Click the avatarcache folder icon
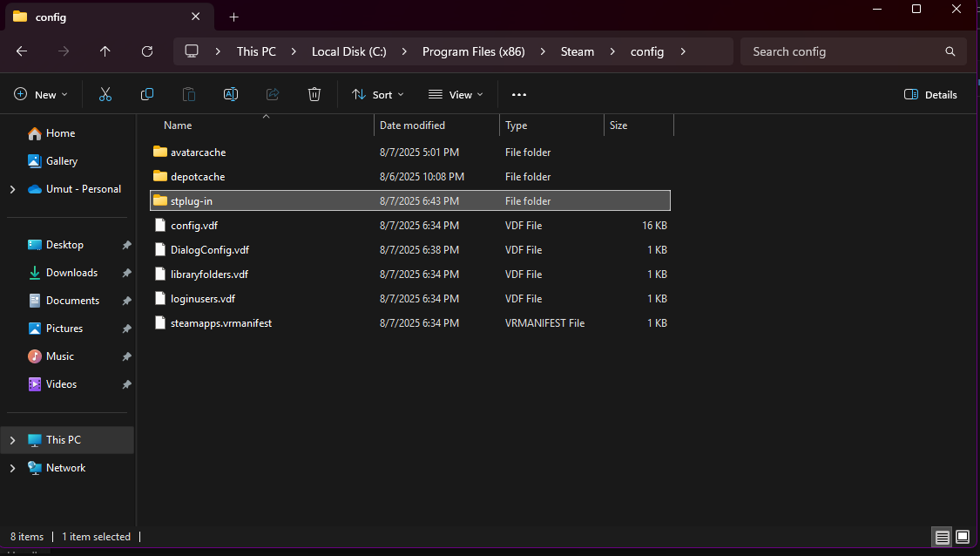The width and height of the screenshot is (980, 556). pos(160,152)
